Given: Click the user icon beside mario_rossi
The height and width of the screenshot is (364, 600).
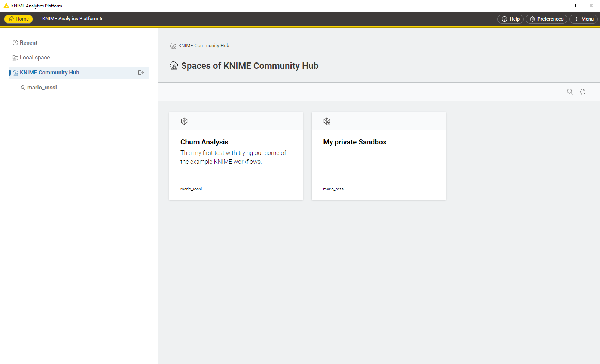Looking at the screenshot, I should coord(23,88).
